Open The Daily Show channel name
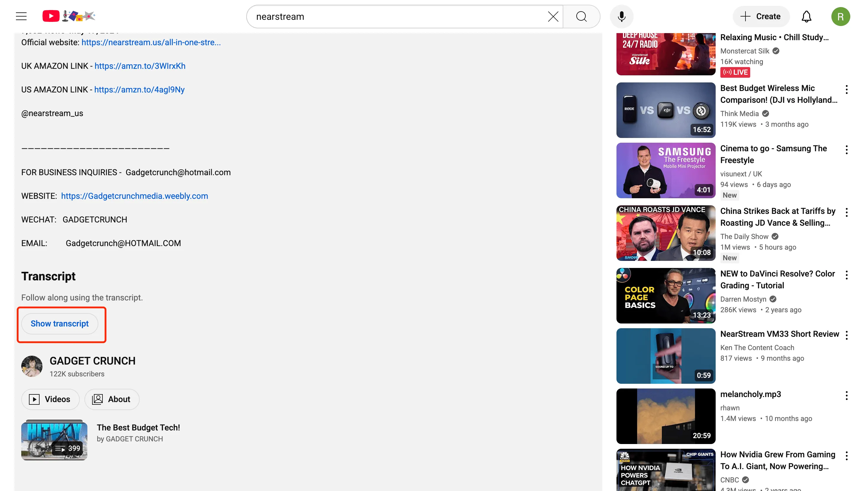The image size is (868, 491). (x=744, y=236)
